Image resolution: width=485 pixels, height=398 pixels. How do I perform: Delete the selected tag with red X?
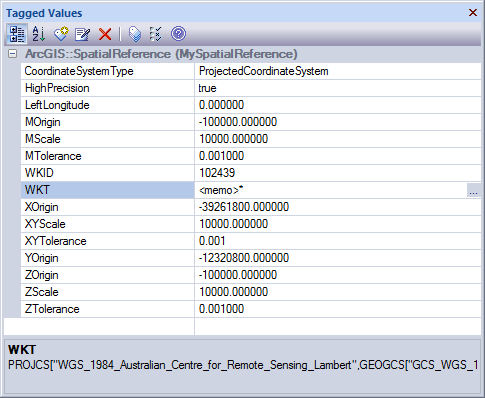click(x=105, y=34)
